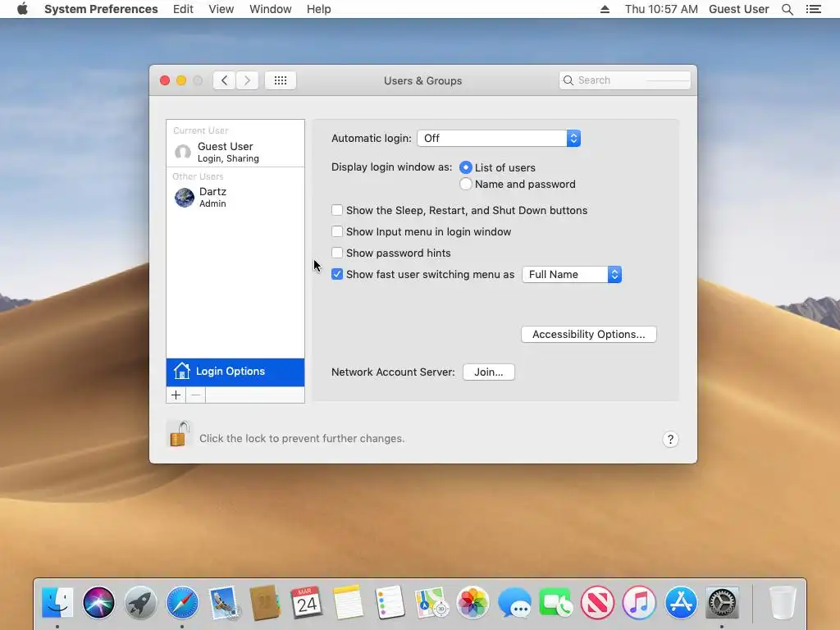The width and height of the screenshot is (840, 630).
Task: Click the eject icon in menu bar
Action: (x=605, y=9)
